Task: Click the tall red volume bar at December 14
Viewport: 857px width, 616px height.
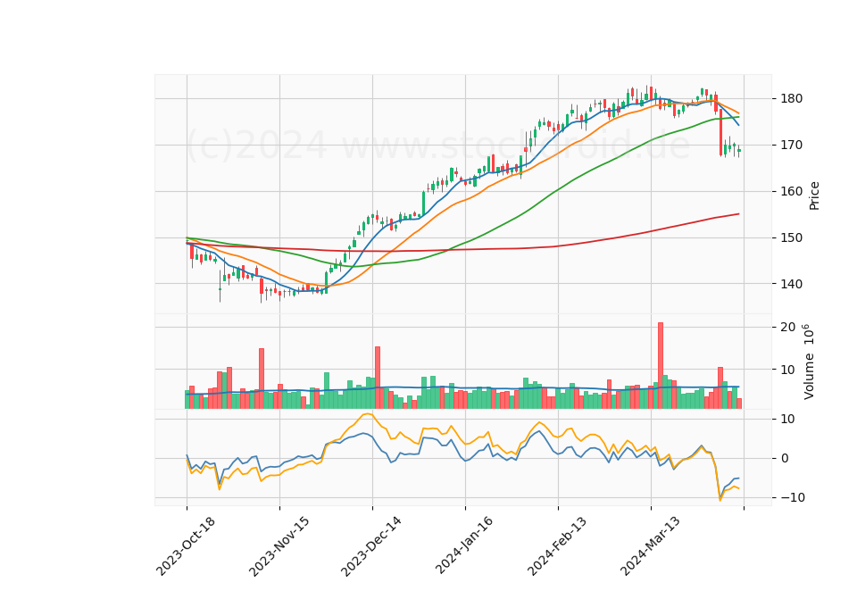Action: pyautogui.click(x=377, y=378)
